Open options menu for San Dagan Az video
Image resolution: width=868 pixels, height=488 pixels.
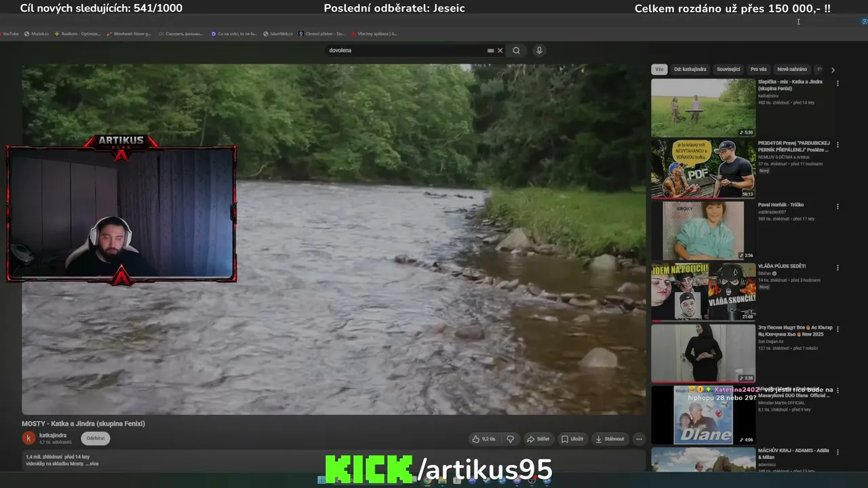(x=837, y=329)
